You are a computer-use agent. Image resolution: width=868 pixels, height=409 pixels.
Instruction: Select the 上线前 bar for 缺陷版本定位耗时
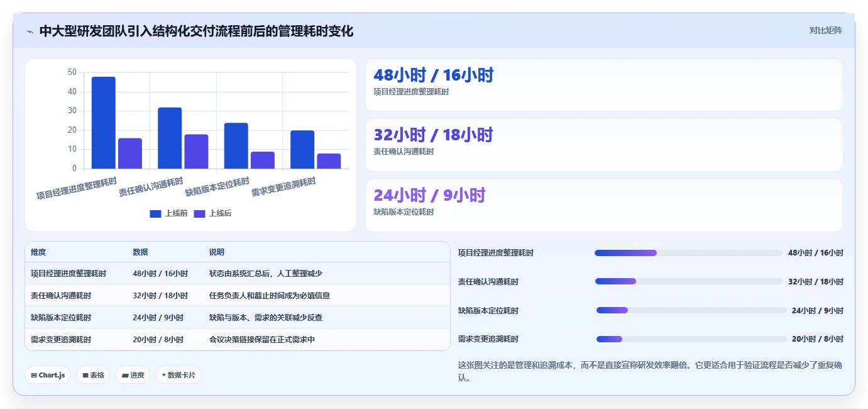236,146
